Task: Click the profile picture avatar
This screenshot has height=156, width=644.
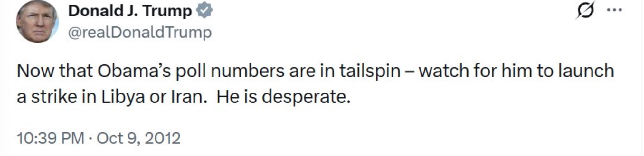Action: (37, 22)
